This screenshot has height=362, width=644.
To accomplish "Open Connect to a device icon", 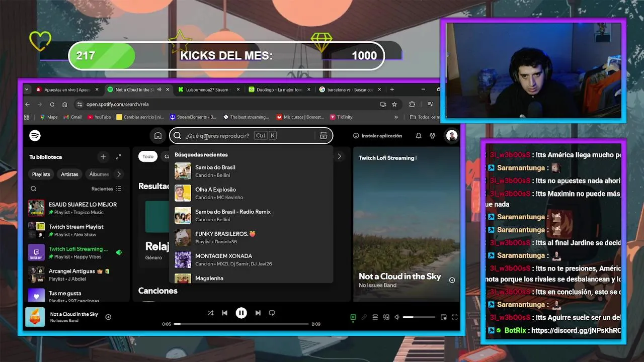I will tap(386, 317).
